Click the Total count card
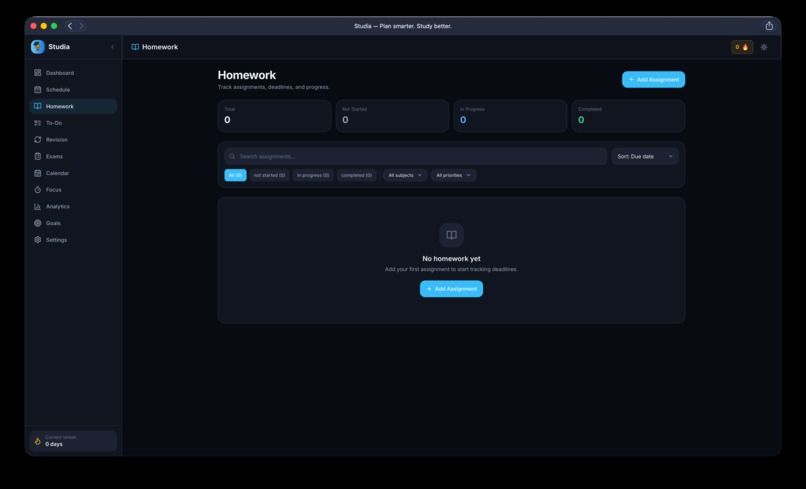The width and height of the screenshot is (806, 489). [274, 116]
